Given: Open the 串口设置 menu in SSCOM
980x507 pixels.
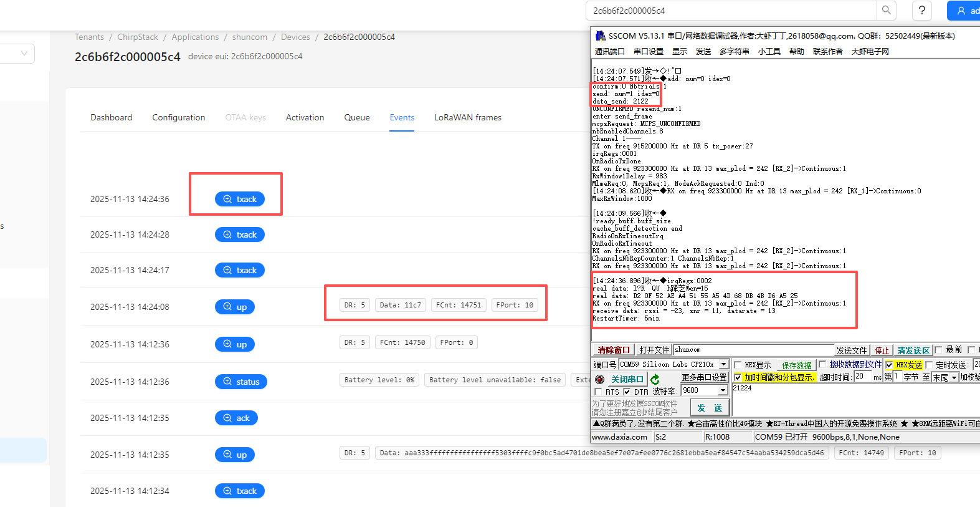Looking at the screenshot, I should 648,51.
